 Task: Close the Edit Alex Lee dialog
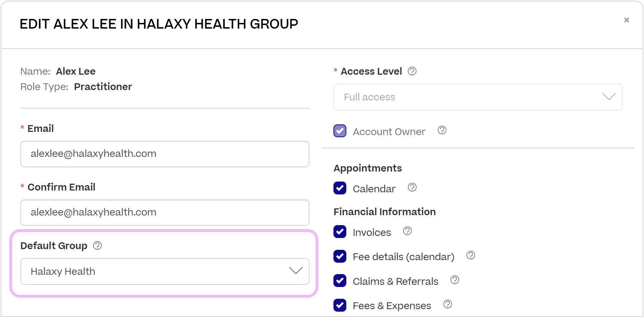[x=626, y=20]
